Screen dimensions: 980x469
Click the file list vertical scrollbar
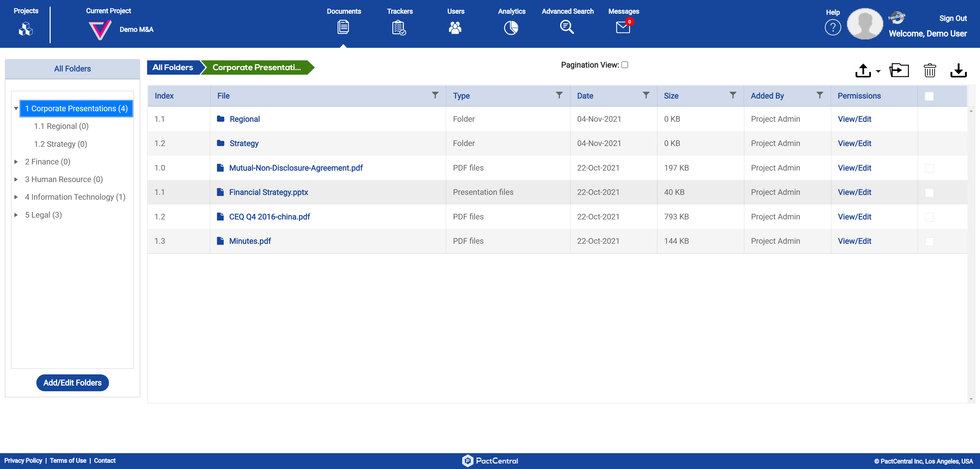[x=971, y=255]
